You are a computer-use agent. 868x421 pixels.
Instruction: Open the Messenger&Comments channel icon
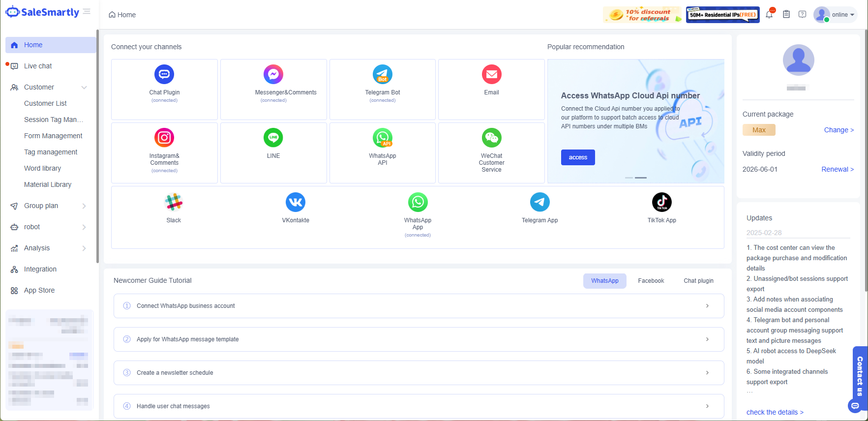(273, 74)
